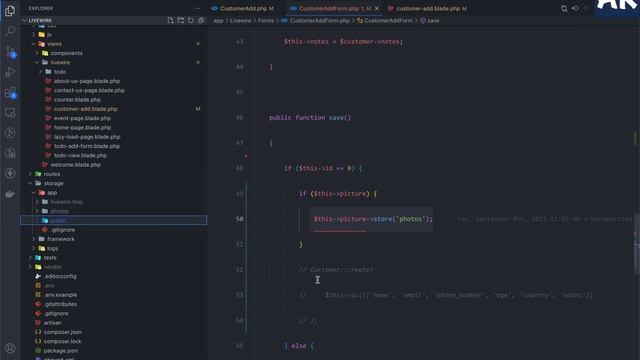Click the public function save() line
This screenshot has width=640, height=360.
310,118
